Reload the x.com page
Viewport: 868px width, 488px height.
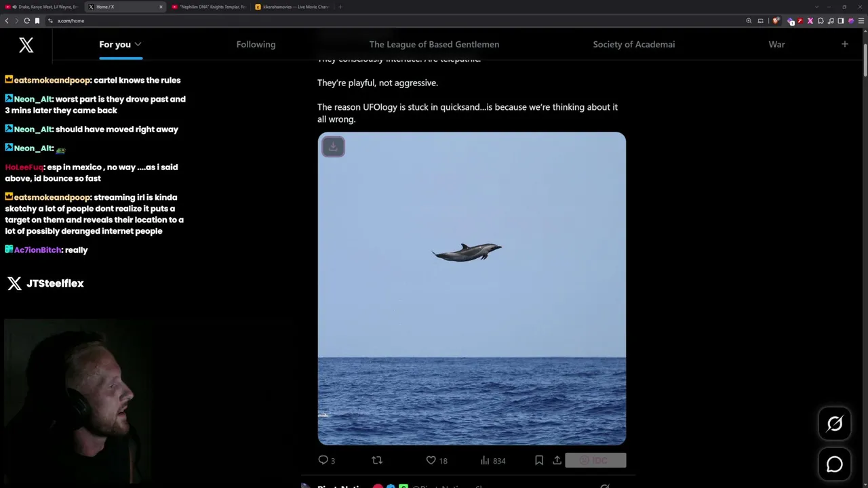click(x=27, y=21)
